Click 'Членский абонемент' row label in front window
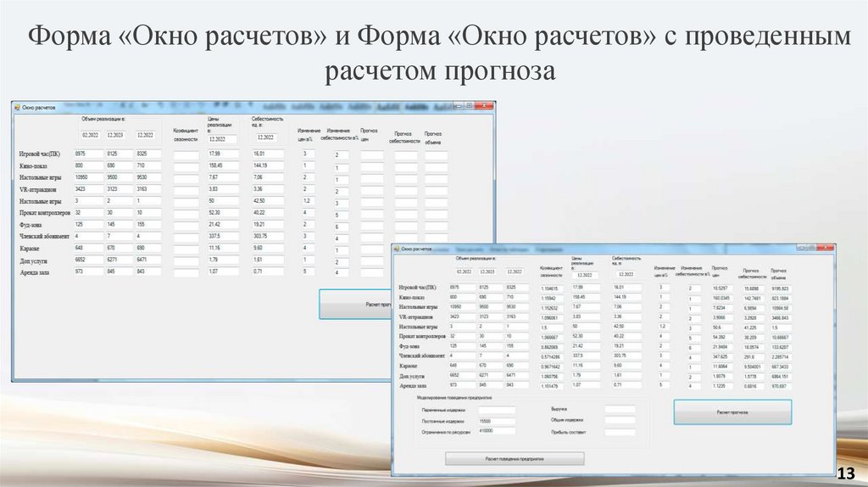Screen dimensions: 868x487 click(422, 355)
